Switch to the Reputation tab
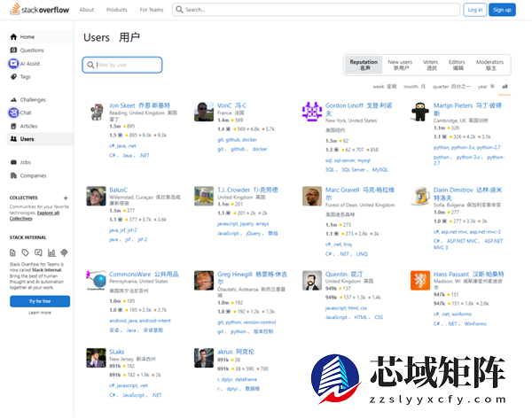Screen dimensions: 532x419 click(x=364, y=65)
